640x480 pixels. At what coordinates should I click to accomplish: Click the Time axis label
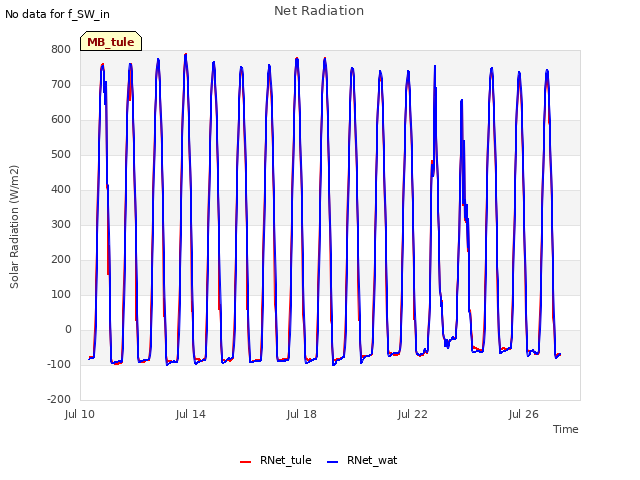(566, 429)
